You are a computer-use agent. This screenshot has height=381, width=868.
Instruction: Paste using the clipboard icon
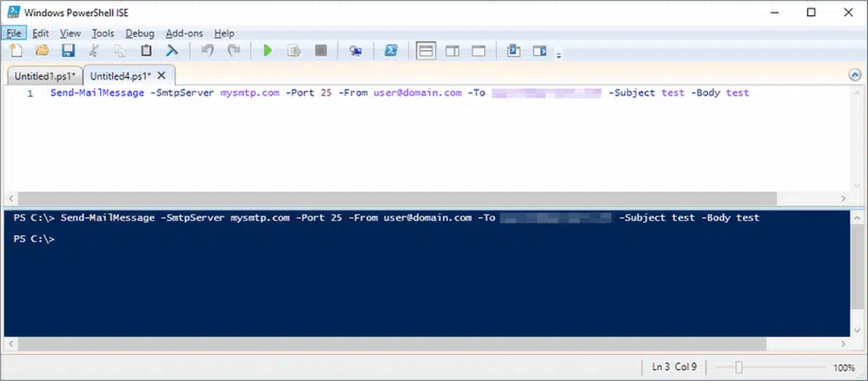coord(146,51)
